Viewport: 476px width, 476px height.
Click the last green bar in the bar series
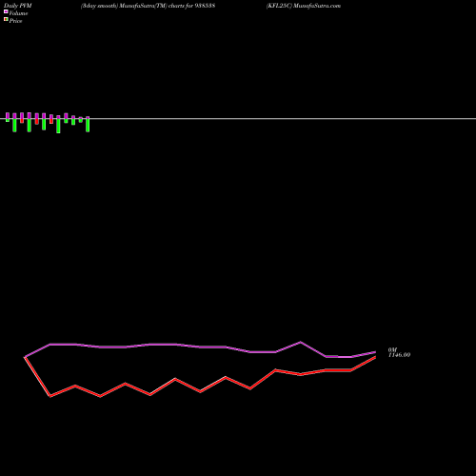click(x=88, y=125)
